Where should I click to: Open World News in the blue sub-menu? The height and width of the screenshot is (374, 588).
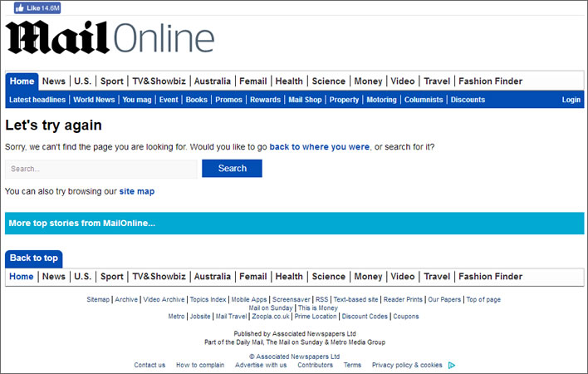(94, 100)
